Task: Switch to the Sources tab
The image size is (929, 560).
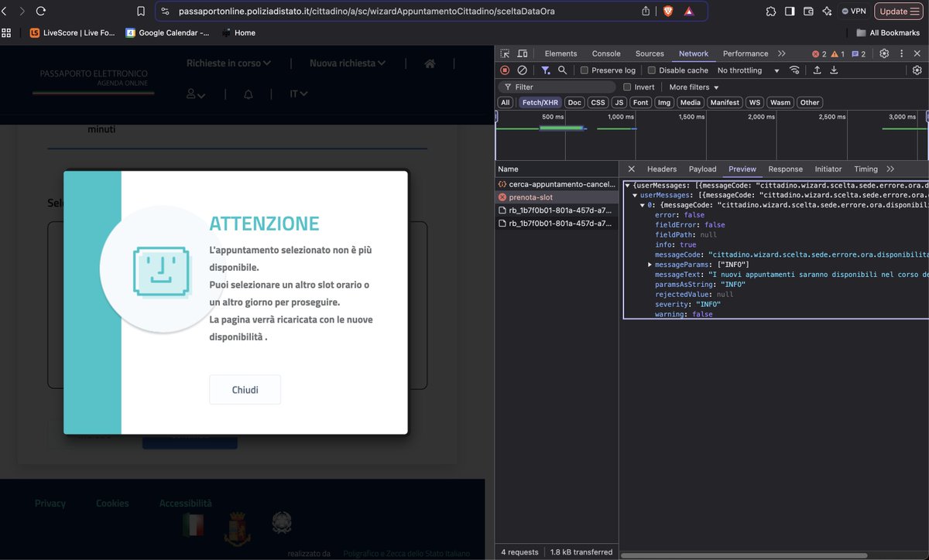Action: [x=650, y=53]
